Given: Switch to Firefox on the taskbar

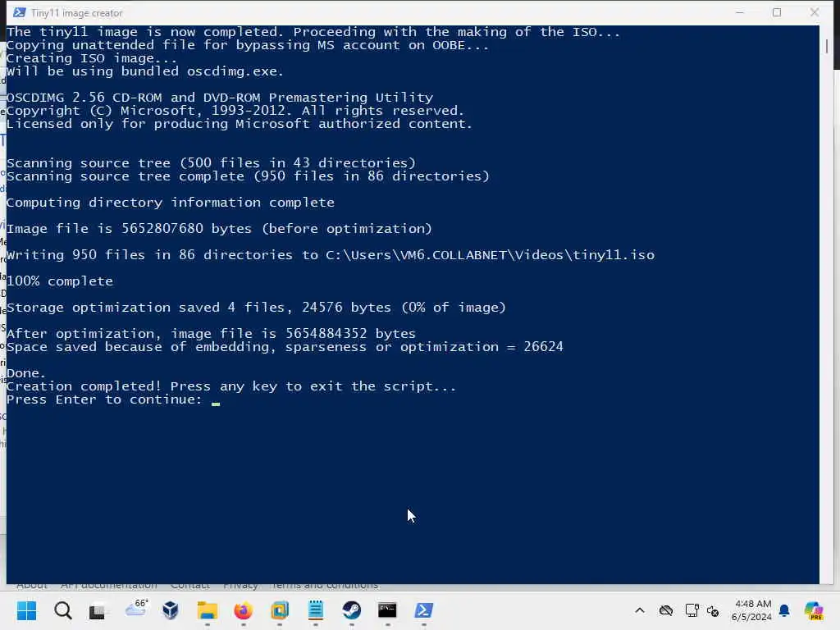Looking at the screenshot, I should [x=243, y=610].
